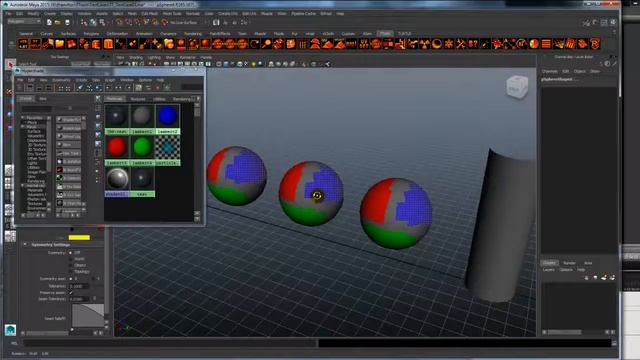Set Symmetry radio to Off

(71, 253)
